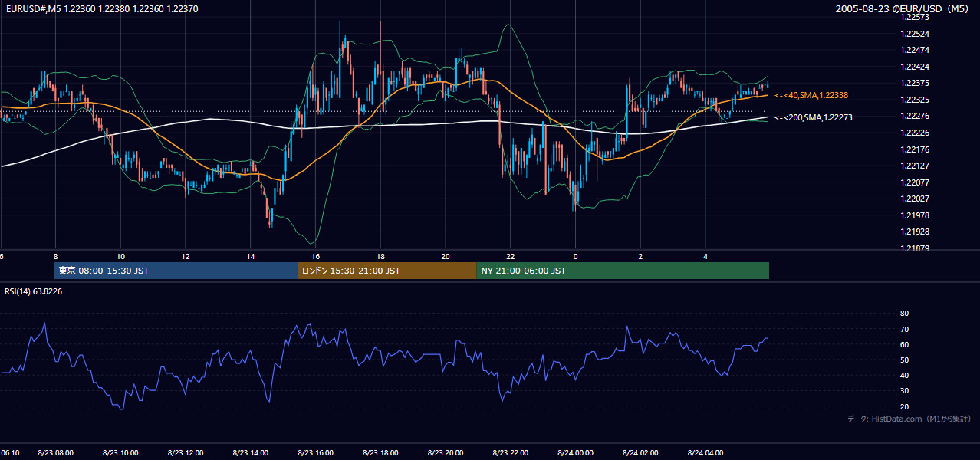Click the 8/23 18:00 date label
This screenshot has width=980, height=460.
click(x=380, y=453)
